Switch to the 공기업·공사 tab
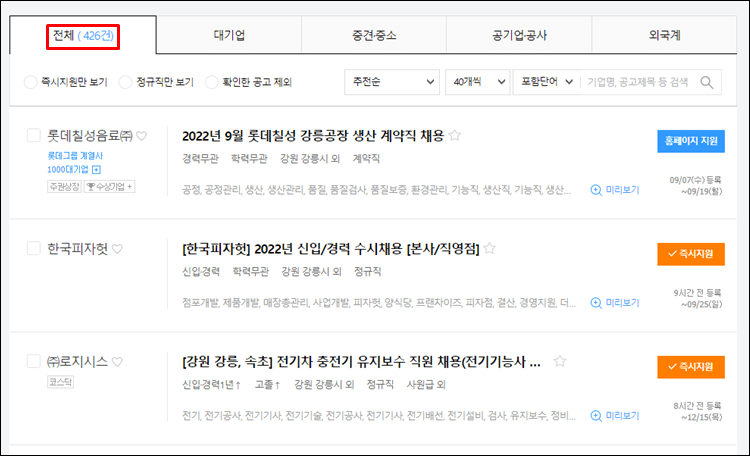This screenshot has height=456, width=750. pos(519,35)
